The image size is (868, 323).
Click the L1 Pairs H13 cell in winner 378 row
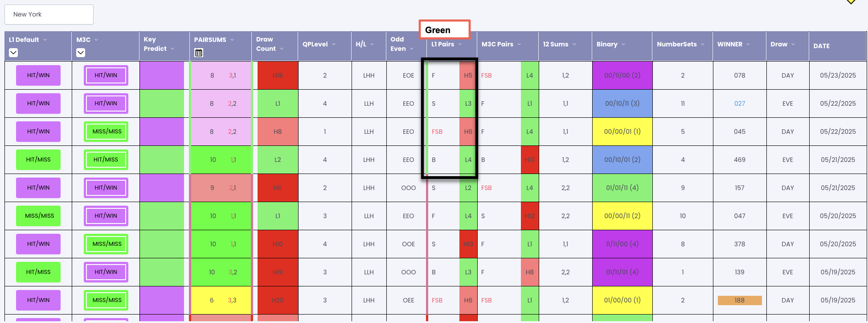[468, 244]
